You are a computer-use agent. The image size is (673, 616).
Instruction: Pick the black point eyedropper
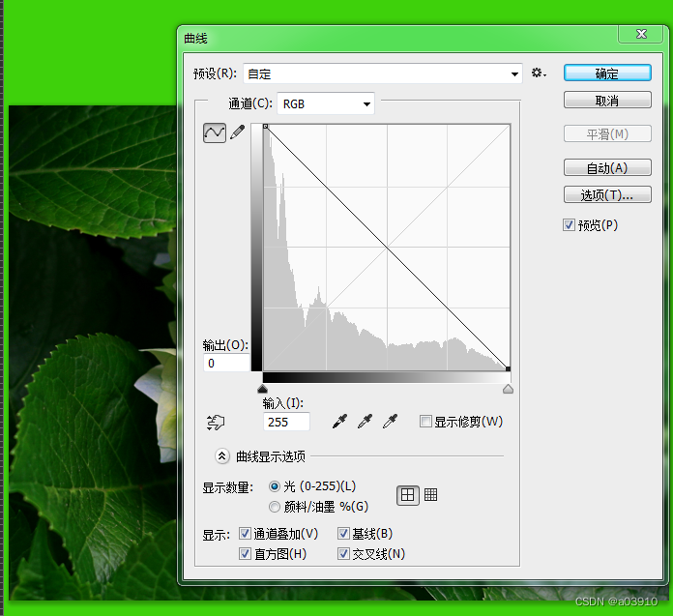click(x=339, y=421)
